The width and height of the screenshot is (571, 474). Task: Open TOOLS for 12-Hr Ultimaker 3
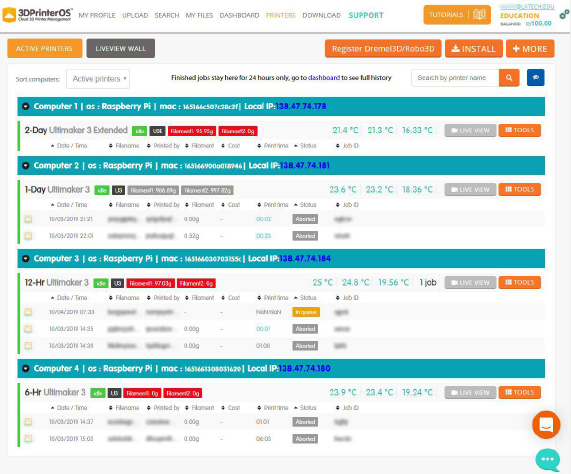pyautogui.click(x=520, y=283)
